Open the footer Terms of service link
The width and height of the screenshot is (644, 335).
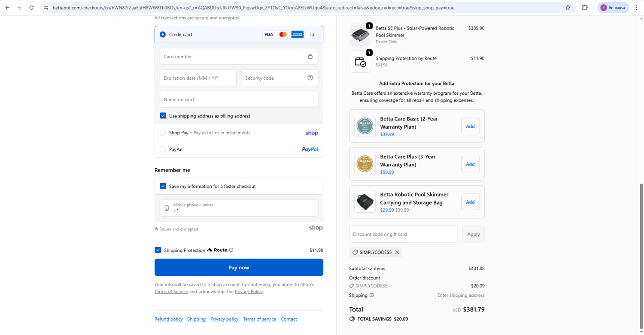click(259, 319)
